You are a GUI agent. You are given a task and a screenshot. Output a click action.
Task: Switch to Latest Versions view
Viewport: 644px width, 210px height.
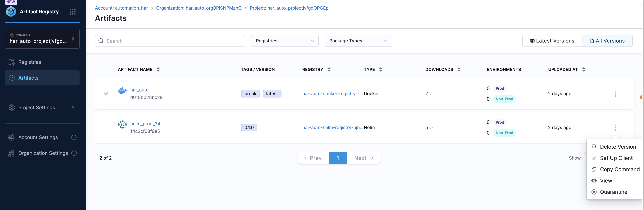click(x=552, y=41)
